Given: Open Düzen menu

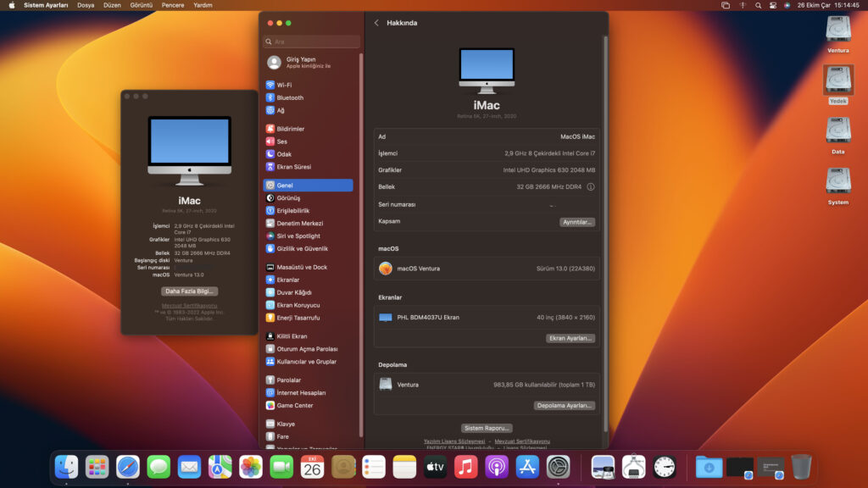Looking at the screenshot, I should tap(112, 5).
